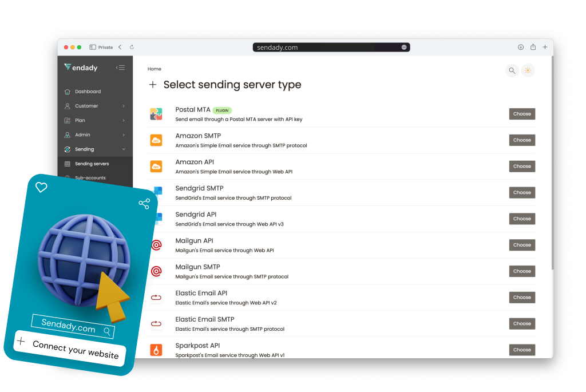Expand the Plan menu chevron
This screenshot has height=392, width=586.
click(124, 120)
